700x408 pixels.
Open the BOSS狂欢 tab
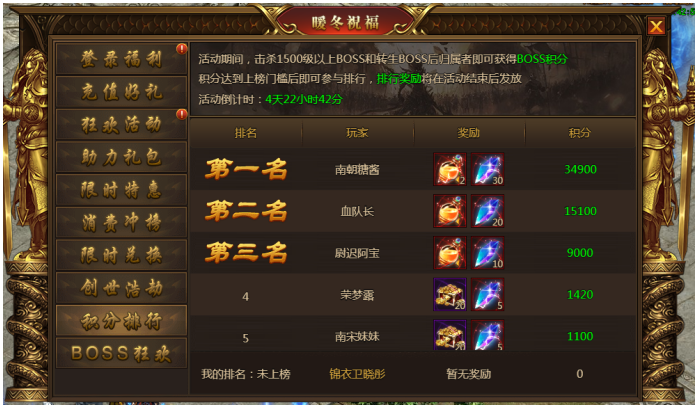121,353
